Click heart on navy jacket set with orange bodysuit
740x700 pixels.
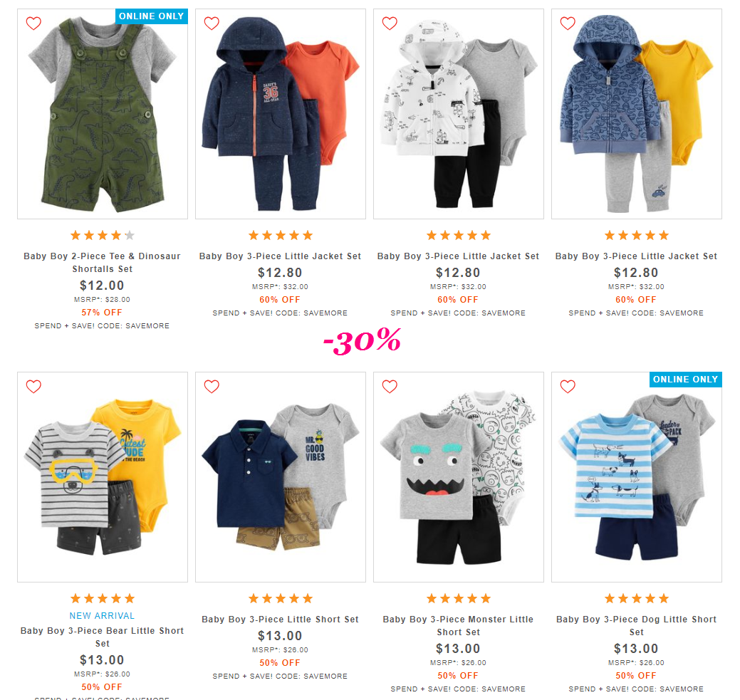(212, 23)
